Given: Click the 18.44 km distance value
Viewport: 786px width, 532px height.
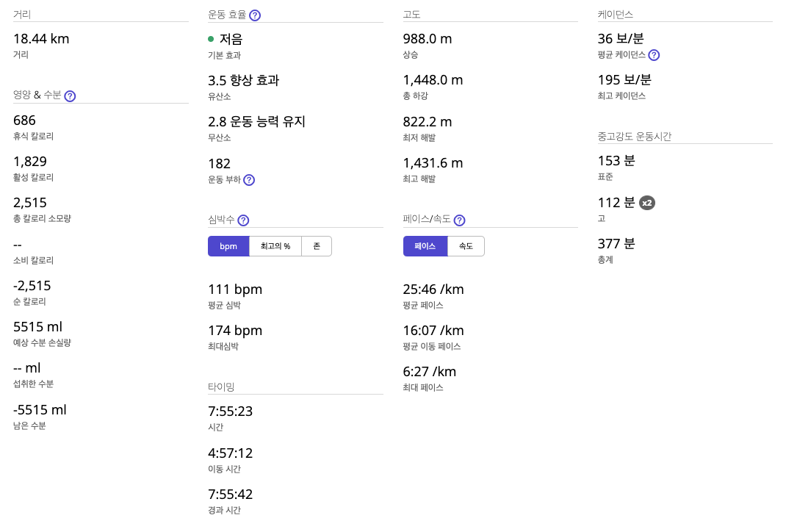Looking at the screenshot, I should (x=41, y=38).
